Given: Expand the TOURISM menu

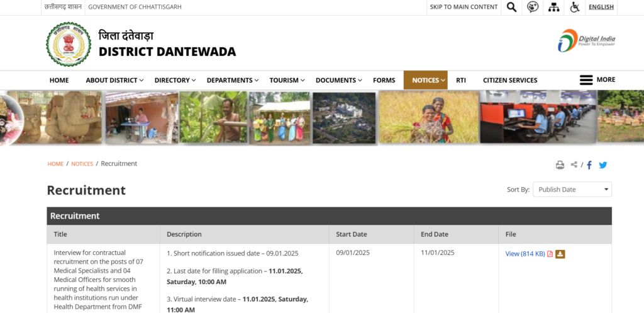Looking at the screenshot, I should [287, 80].
